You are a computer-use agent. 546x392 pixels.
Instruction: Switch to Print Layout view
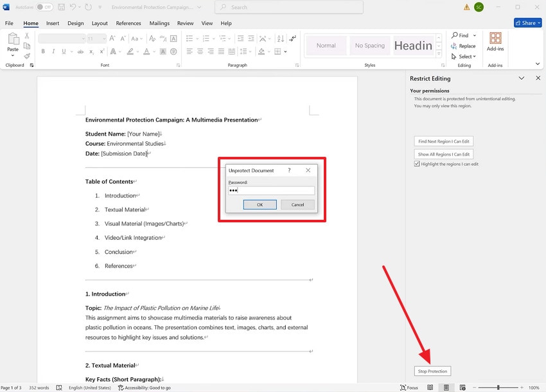pyautogui.click(x=446, y=388)
